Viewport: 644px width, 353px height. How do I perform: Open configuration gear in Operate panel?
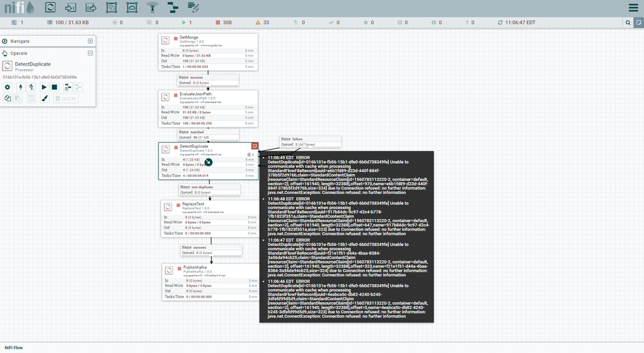8,87
